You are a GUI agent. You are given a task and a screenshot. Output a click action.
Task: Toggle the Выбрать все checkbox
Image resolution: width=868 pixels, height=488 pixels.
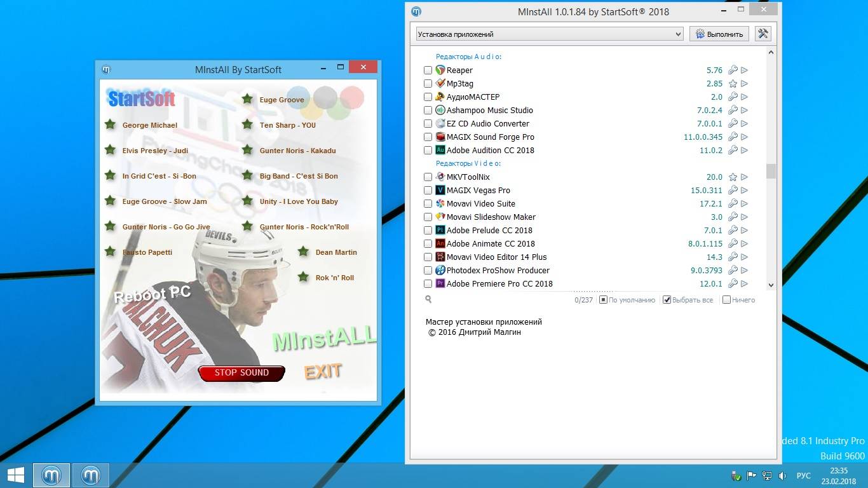tap(667, 300)
